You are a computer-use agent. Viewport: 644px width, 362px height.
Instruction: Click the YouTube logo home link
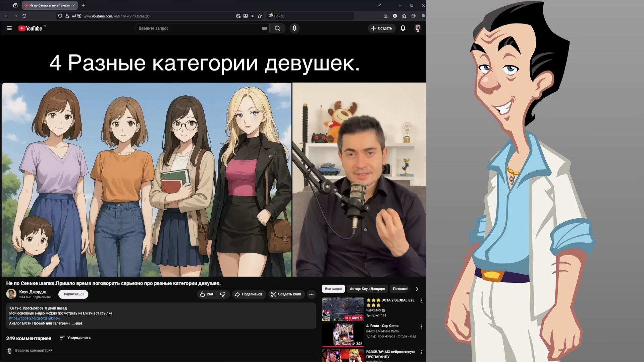coord(30,28)
